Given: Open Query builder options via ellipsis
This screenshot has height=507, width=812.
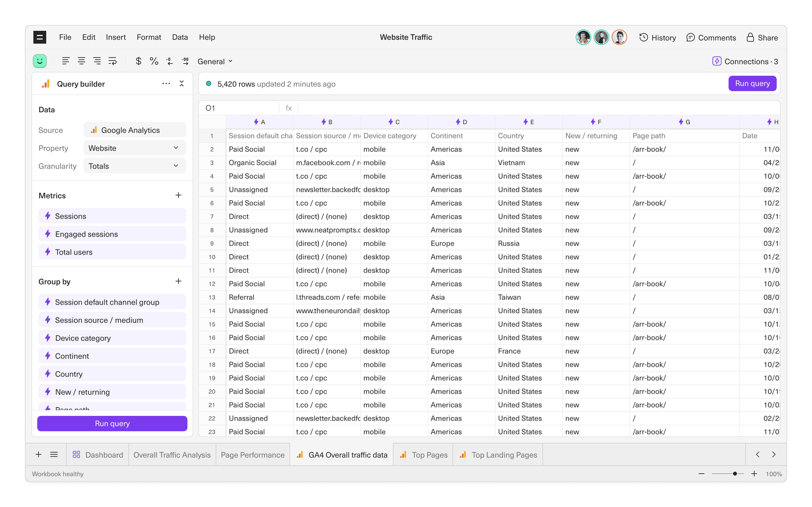Looking at the screenshot, I should (x=166, y=83).
